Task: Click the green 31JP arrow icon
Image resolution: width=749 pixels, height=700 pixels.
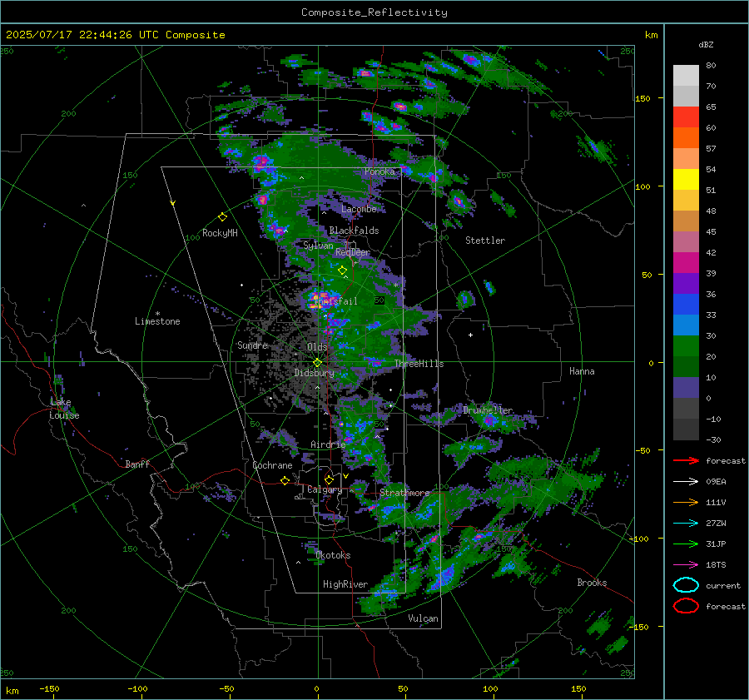Action: click(686, 544)
